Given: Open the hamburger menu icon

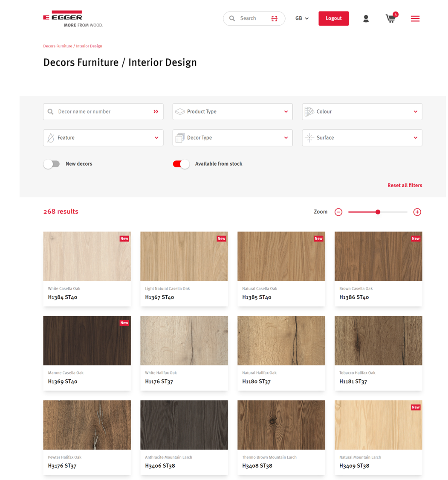Looking at the screenshot, I should (415, 19).
